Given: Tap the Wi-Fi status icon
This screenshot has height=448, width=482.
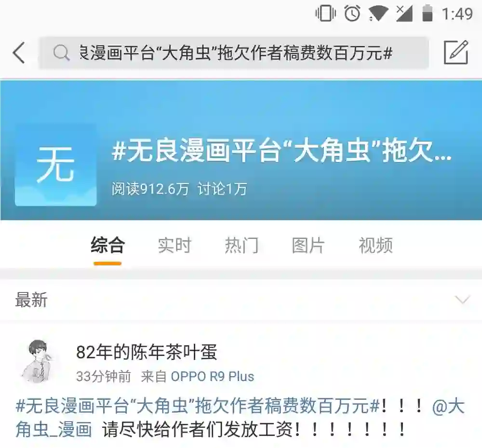Looking at the screenshot, I should 378,14.
